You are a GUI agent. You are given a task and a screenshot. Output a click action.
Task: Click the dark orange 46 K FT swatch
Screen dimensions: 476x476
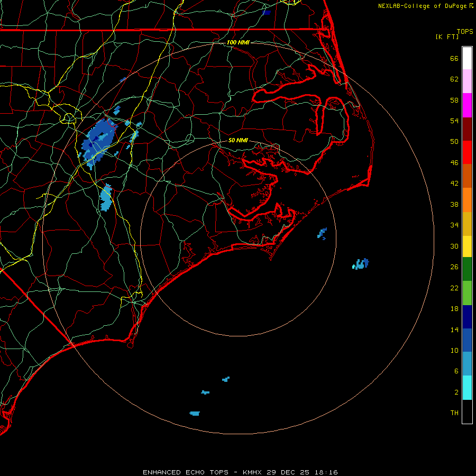pos(467,176)
